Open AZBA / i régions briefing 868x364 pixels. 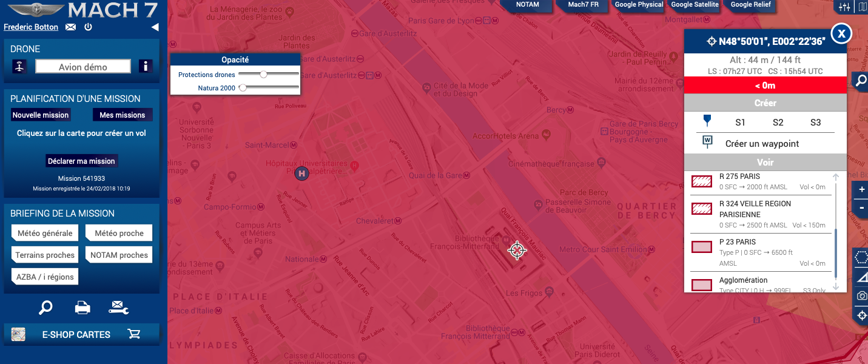pos(45,277)
